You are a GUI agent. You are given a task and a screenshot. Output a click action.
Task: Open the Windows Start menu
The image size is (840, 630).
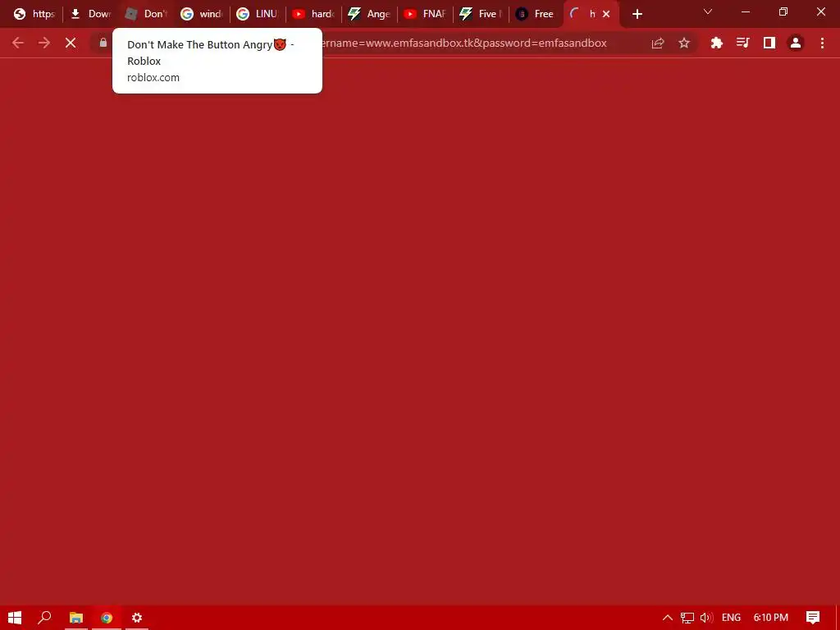(x=15, y=618)
